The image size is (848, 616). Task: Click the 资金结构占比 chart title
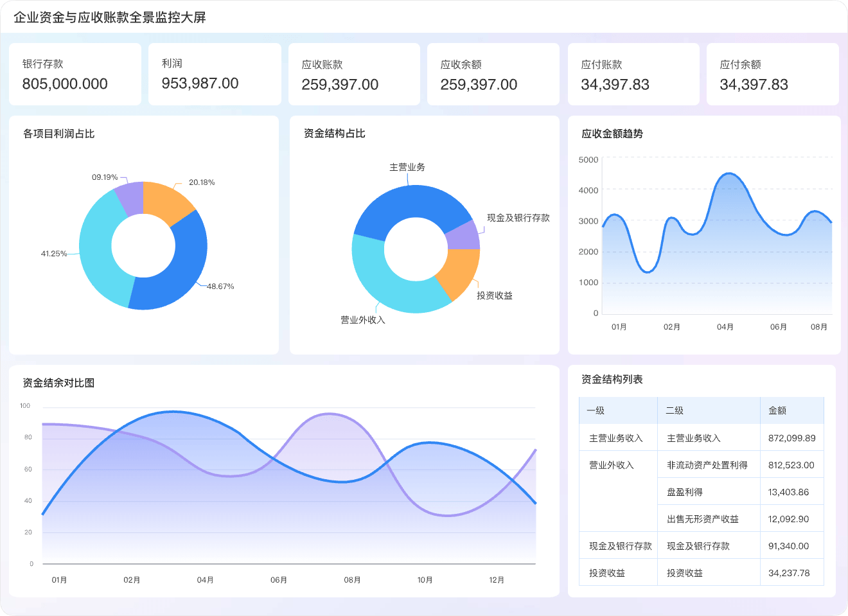[334, 133]
